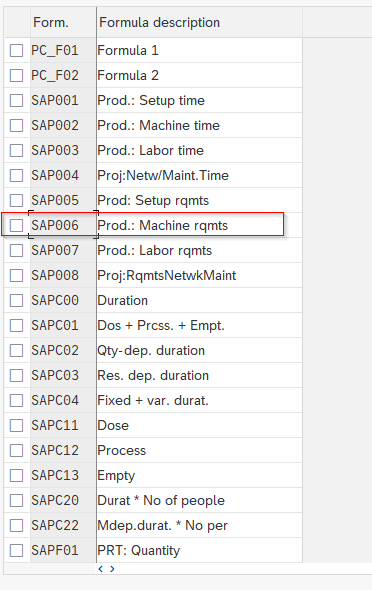Check the SAPC04 row checkbox
372x590 pixels.
coord(16,400)
